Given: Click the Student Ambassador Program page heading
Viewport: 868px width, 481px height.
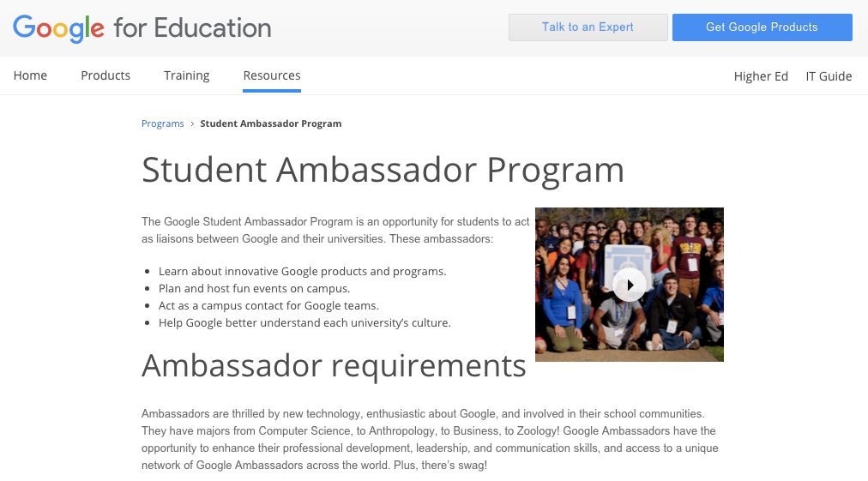Looking at the screenshot, I should click(x=383, y=170).
